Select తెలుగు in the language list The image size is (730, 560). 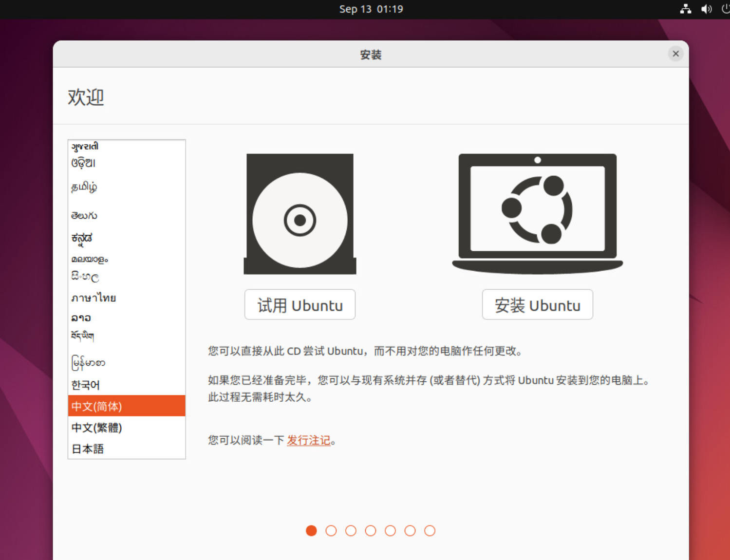127,215
